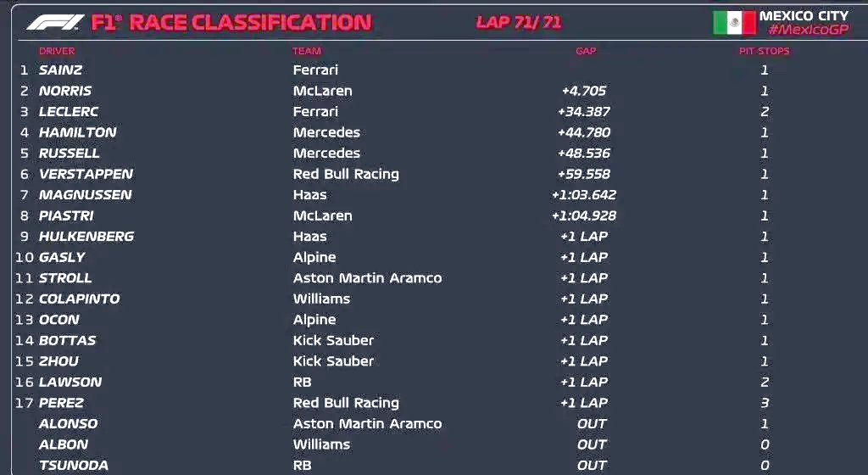Click the GAP column header
This screenshot has height=475, width=868.
[586, 51]
